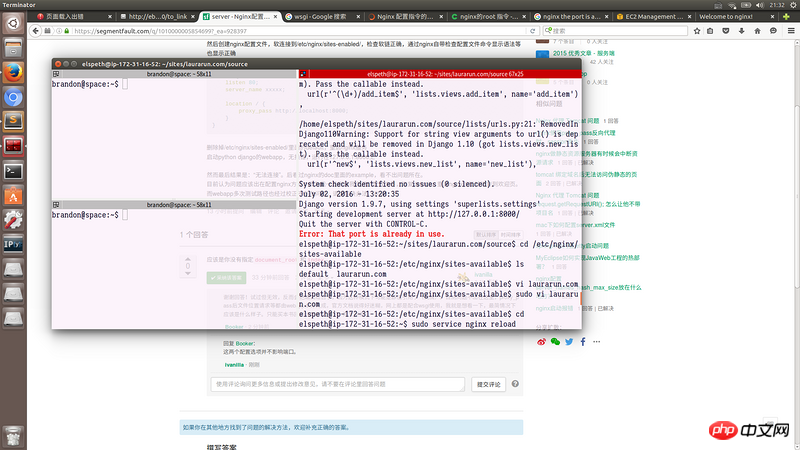This screenshot has width=800, height=450.
Task: Open new Firefox tab with plus button
Action: click(x=786, y=16)
